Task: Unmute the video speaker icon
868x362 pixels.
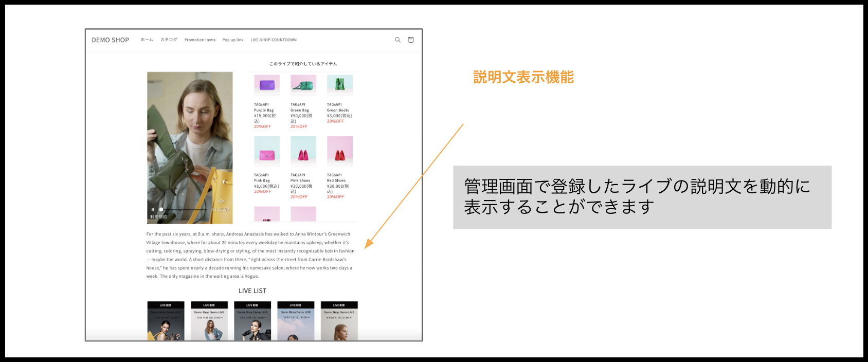Action: pyautogui.click(x=221, y=201)
